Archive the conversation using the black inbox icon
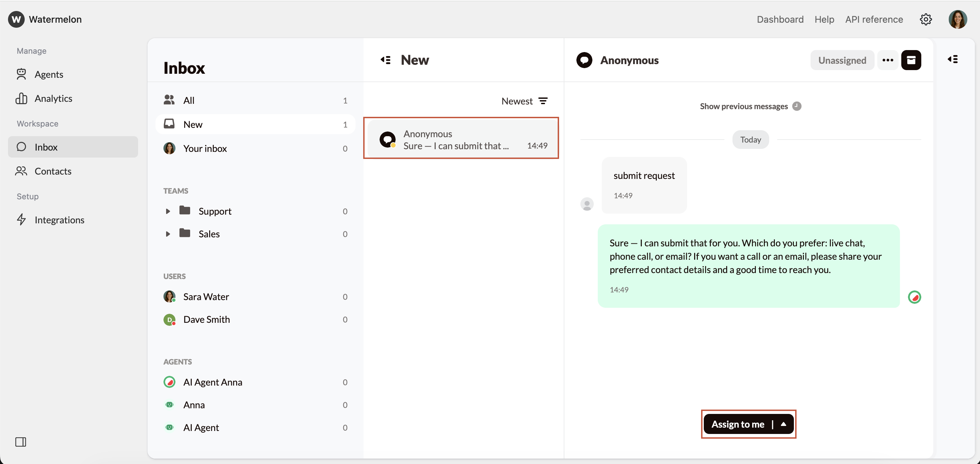Image resolution: width=980 pixels, height=464 pixels. pos(912,60)
